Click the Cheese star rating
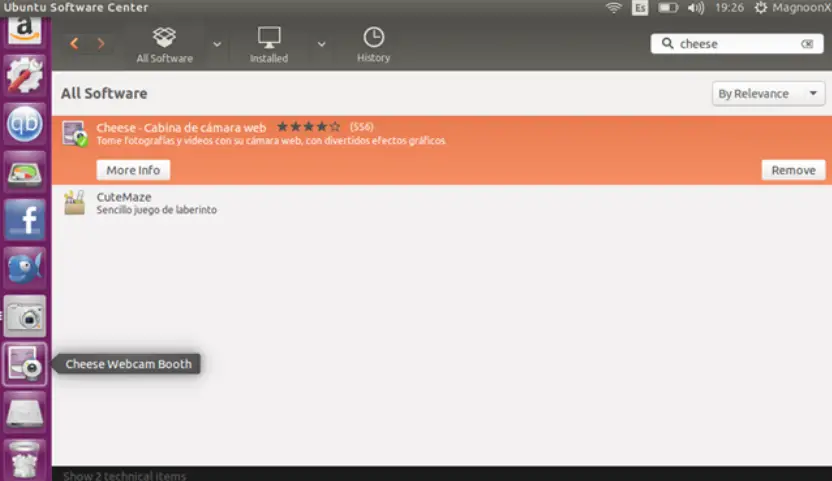Screen dimensions: 832x481 pyautogui.click(x=308, y=127)
